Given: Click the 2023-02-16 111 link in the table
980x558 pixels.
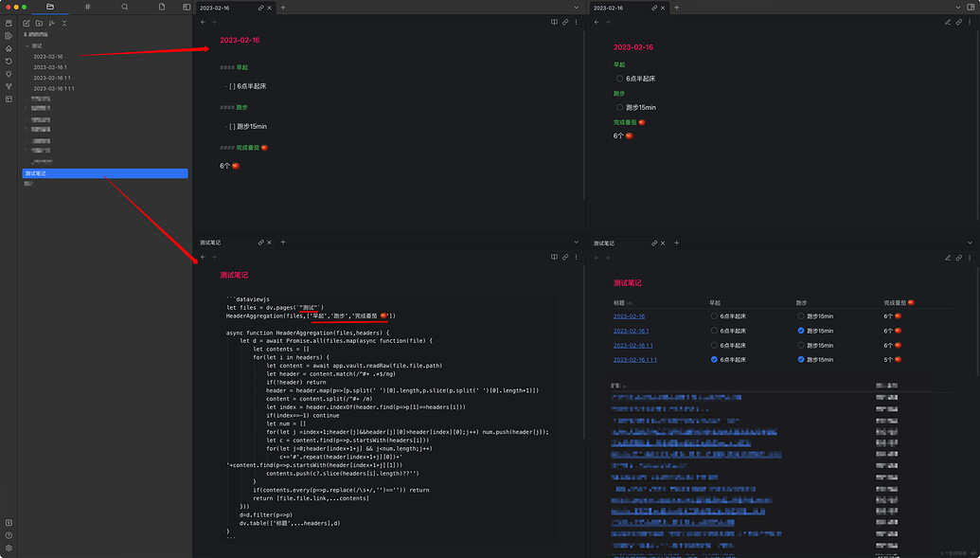Looking at the screenshot, I should coord(635,359).
